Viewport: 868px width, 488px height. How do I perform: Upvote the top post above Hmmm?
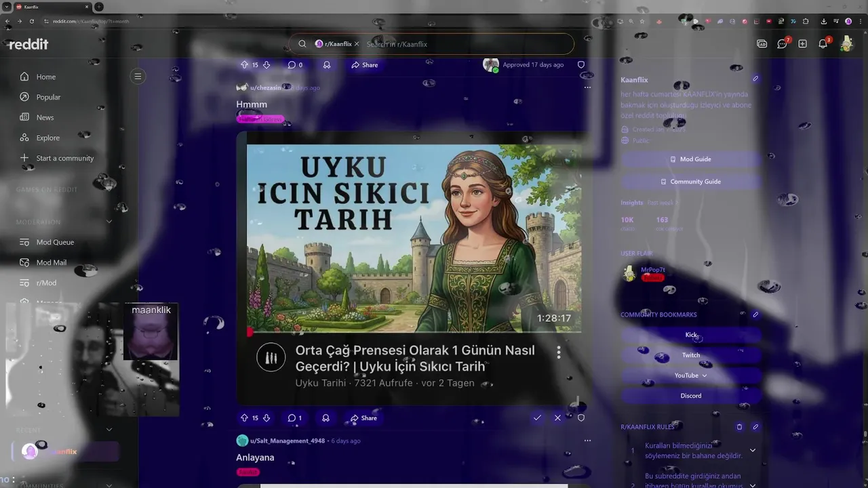(244, 65)
